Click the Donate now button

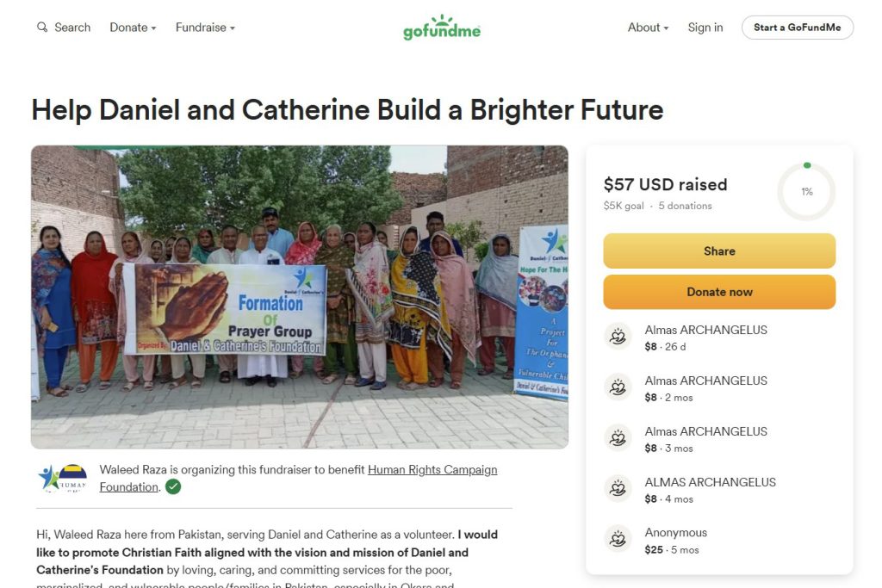[x=719, y=292]
